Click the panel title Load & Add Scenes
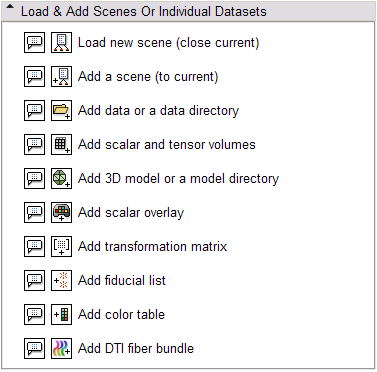Screen dimensions: 377x372 click(x=144, y=11)
